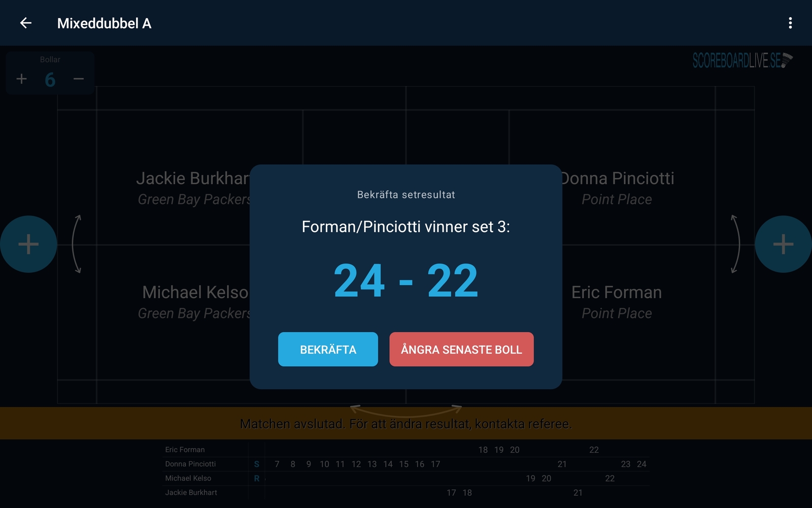This screenshot has width=812, height=508.
Task: Increase shuttle count with plus icon
Action: [21, 79]
